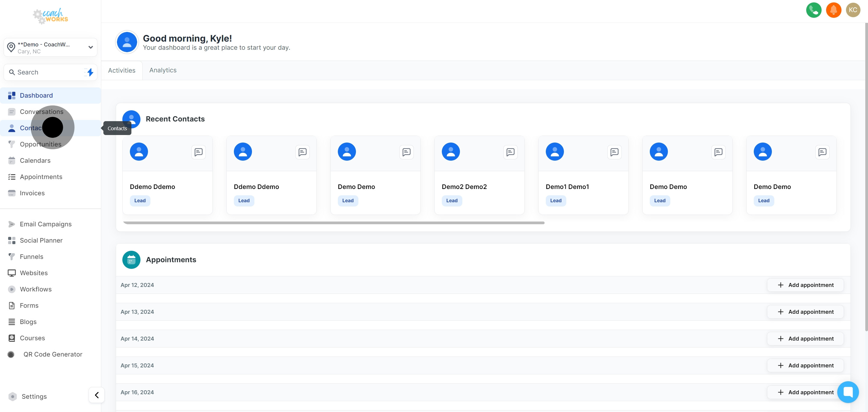Image resolution: width=868 pixels, height=412 pixels.
Task: Select the Activities tab
Action: [x=122, y=71]
